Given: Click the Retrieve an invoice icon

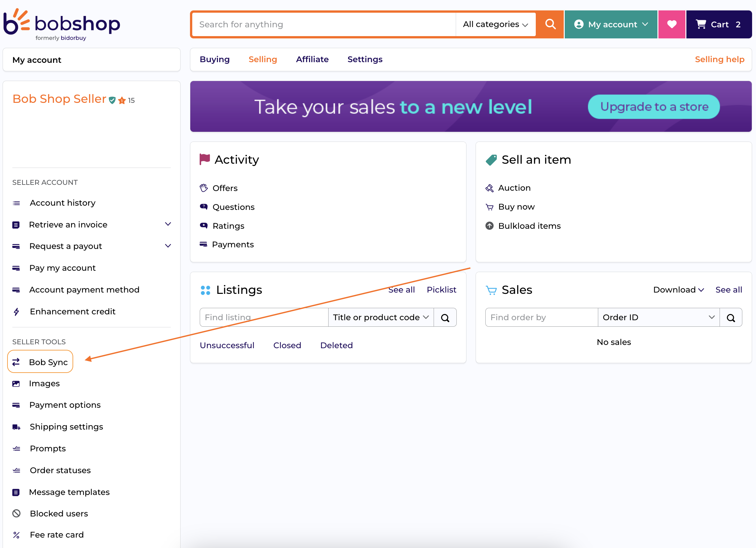Looking at the screenshot, I should pos(16,225).
